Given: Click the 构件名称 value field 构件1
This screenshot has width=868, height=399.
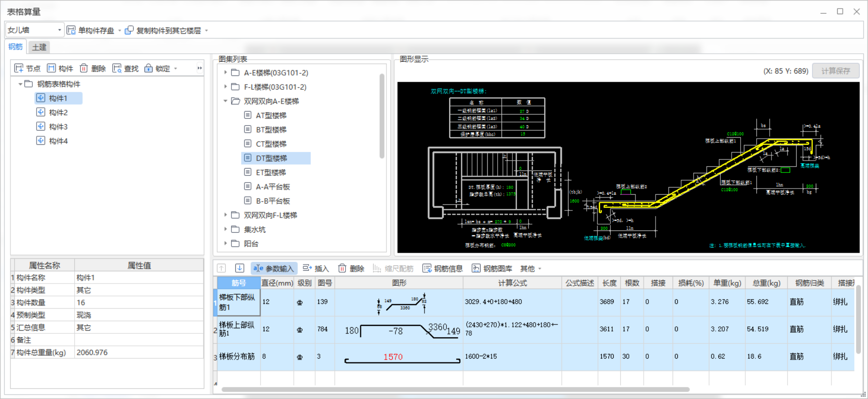Looking at the screenshot, I should (x=139, y=277).
